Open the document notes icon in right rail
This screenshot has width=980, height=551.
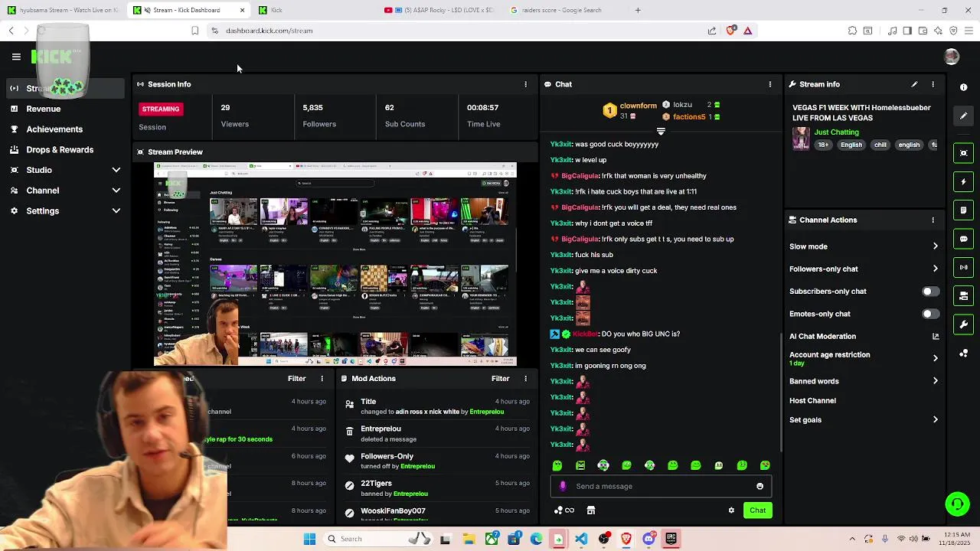point(964,210)
